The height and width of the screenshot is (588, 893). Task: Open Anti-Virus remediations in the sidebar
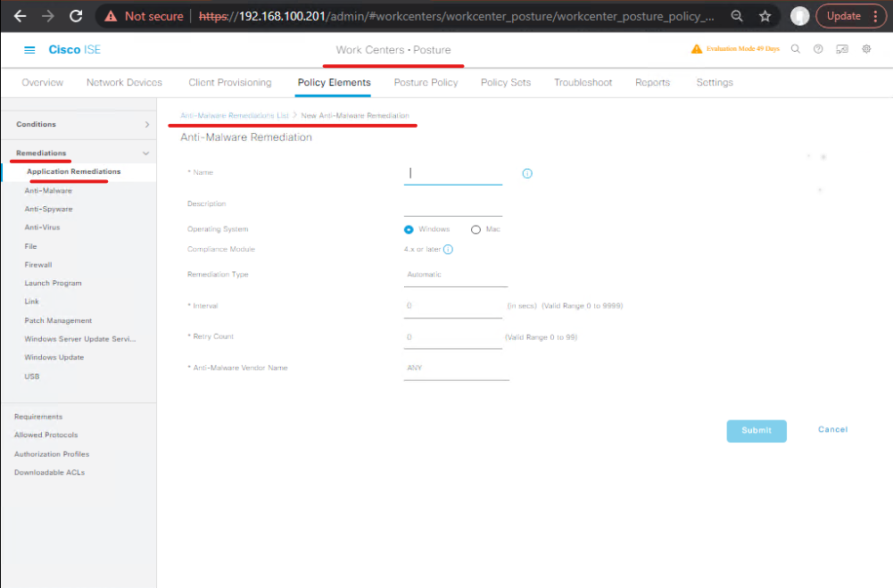click(x=42, y=228)
